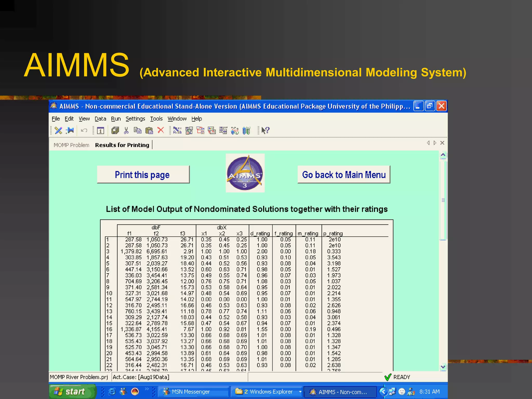This screenshot has height=399, width=532.
Task: Click the red X delete icon
Action: click(x=161, y=130)
